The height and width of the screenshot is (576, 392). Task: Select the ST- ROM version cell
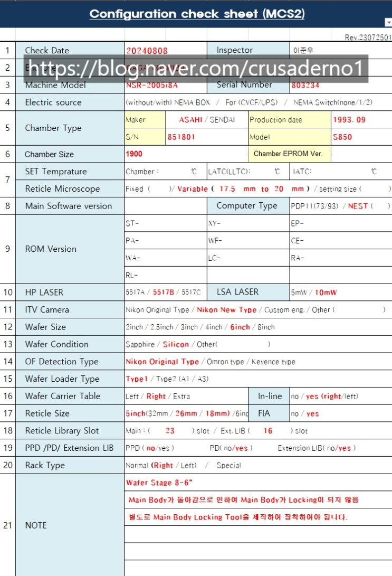coord(166,223)
